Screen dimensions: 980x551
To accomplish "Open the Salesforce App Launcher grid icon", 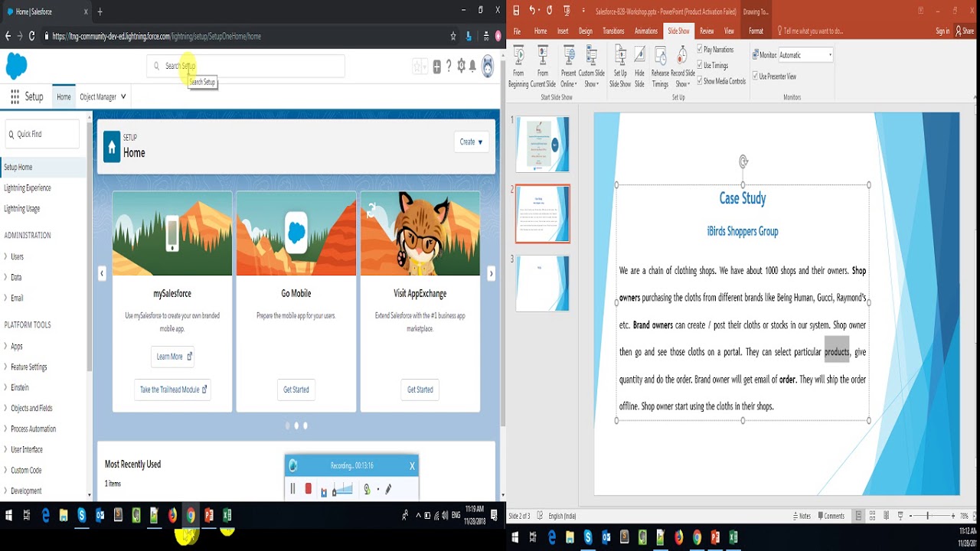I will pyautogui.click(x=15, y=97).
